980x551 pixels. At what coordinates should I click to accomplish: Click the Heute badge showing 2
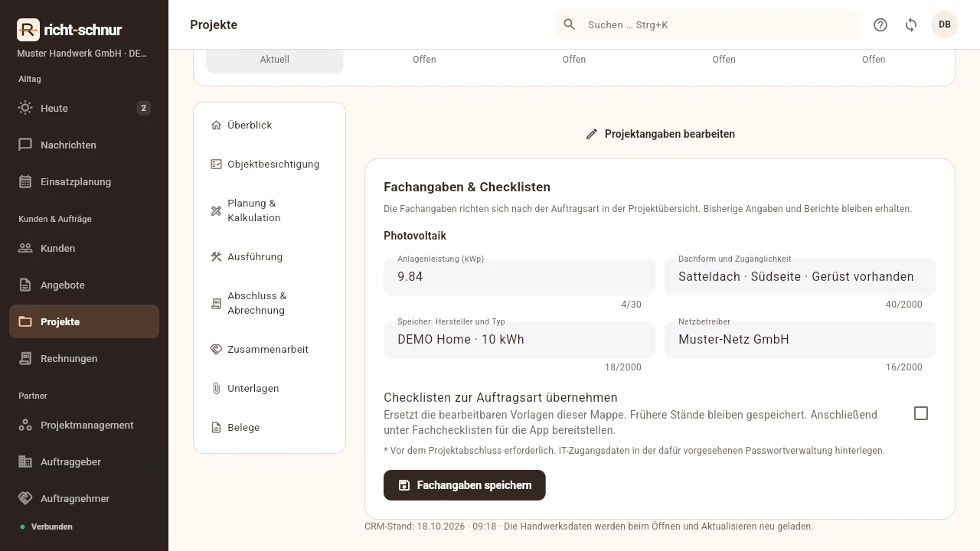click(143, 108)
